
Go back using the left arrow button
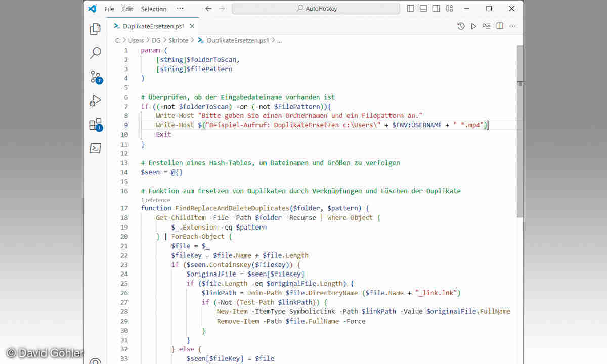(208, 9)
